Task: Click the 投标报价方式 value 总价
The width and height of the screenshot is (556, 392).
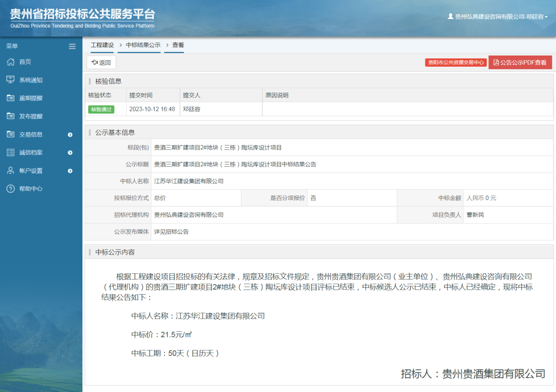Action: point(160,198)
